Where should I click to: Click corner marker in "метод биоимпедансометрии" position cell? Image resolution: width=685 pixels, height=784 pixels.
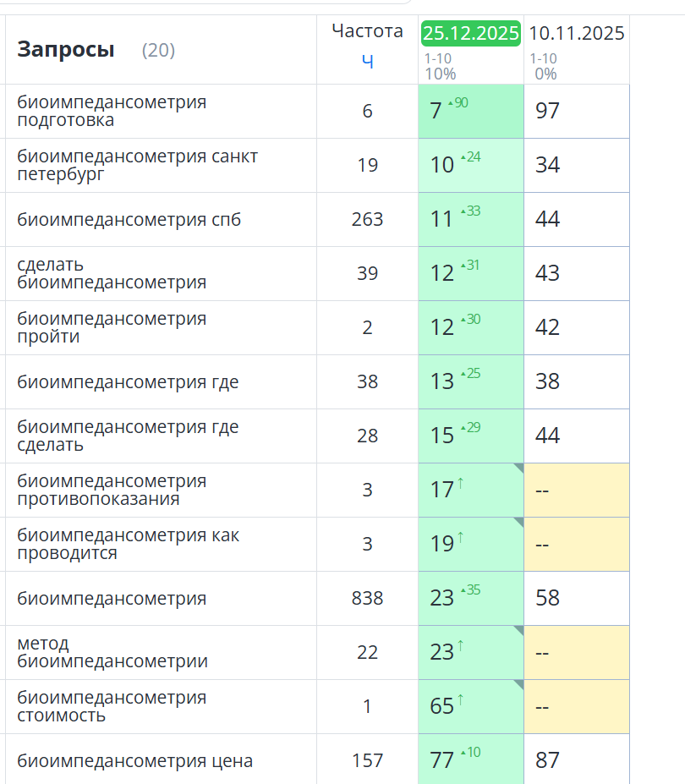518,630
